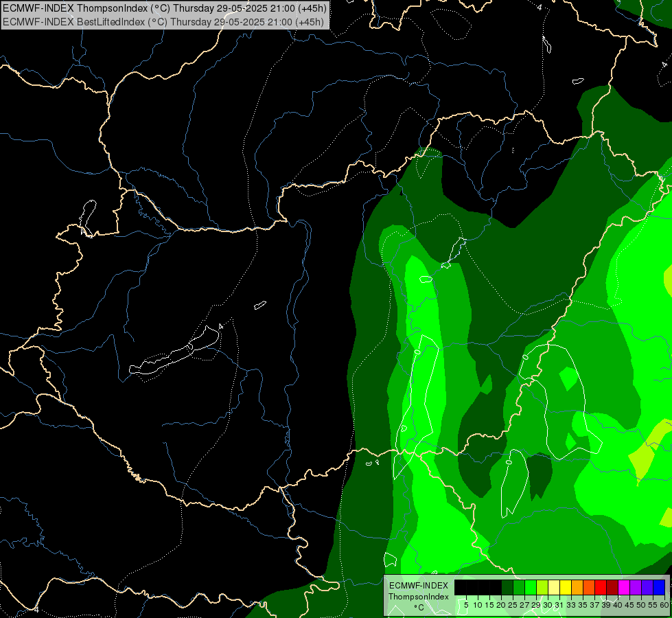Click the legend tick label 55
Viewport: 672px width, 618px height.
(653, 605)
